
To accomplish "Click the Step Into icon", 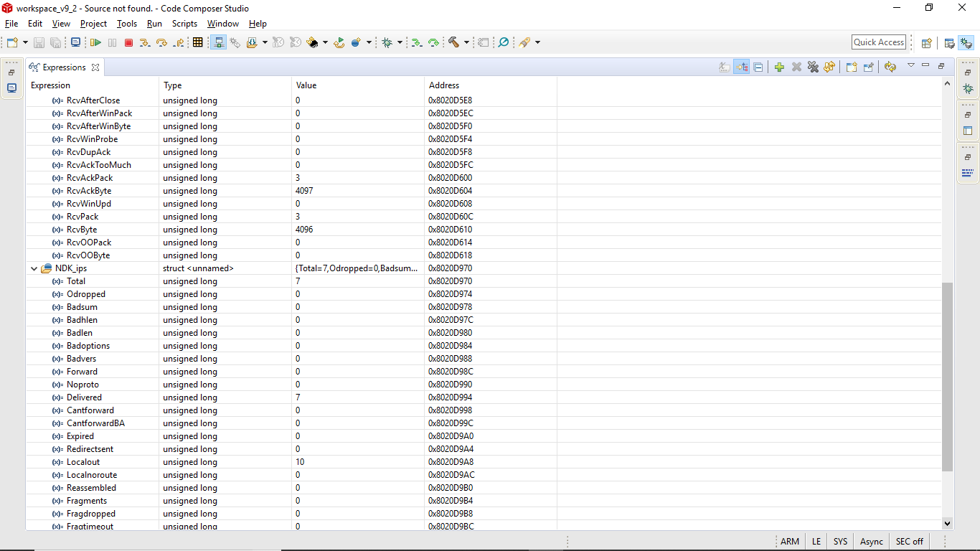I will click(x=145, y=43).
